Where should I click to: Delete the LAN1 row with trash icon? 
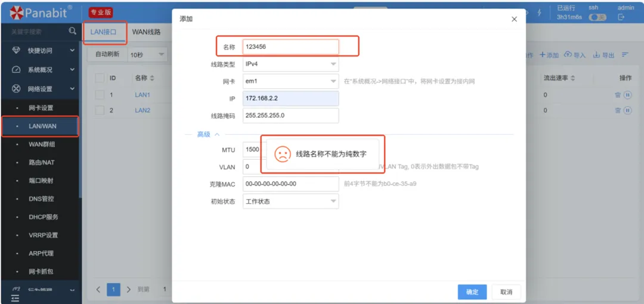pos(618,95)
